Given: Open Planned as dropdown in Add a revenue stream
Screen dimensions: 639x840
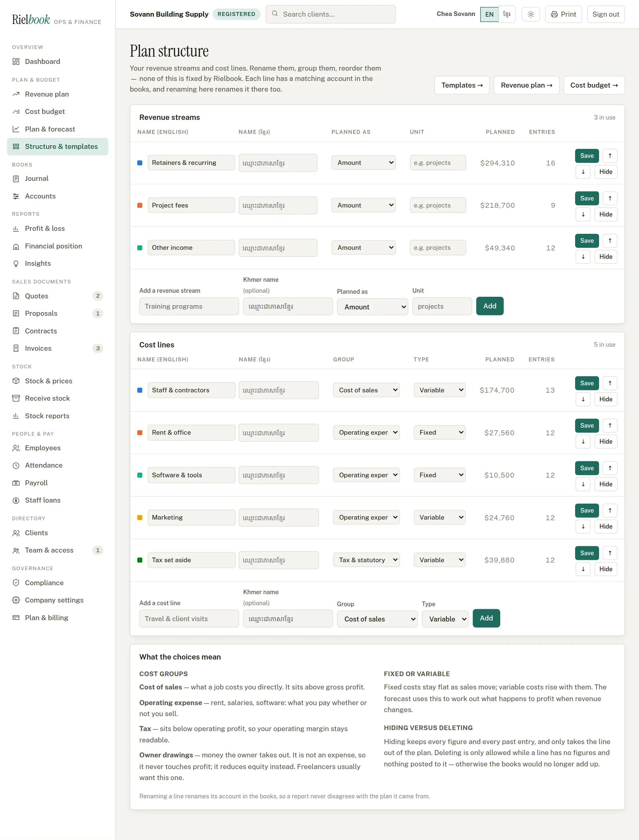Looking at the screenshot, I should [x=372, y=307].
